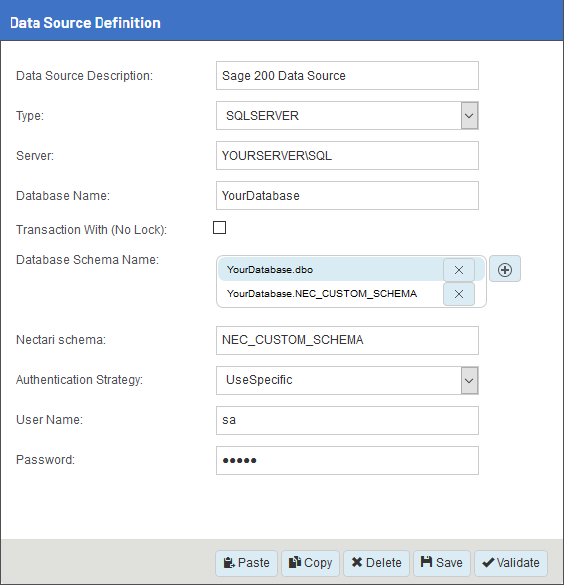Click the Password field

click(x=347, y=460)
